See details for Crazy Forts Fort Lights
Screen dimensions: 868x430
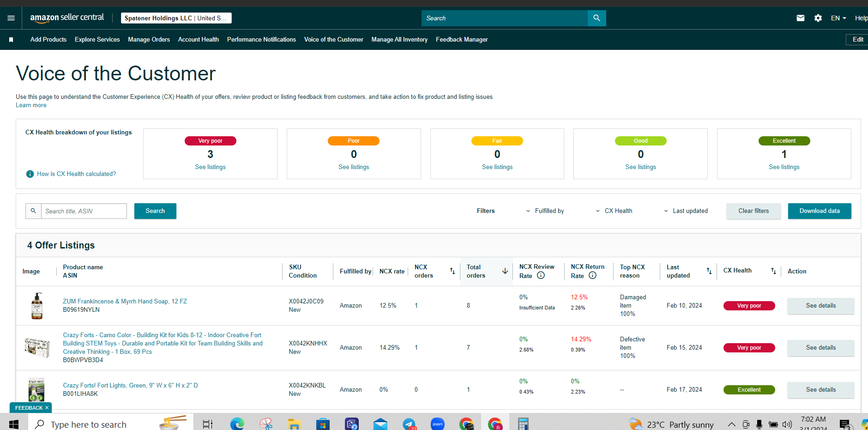821,390
